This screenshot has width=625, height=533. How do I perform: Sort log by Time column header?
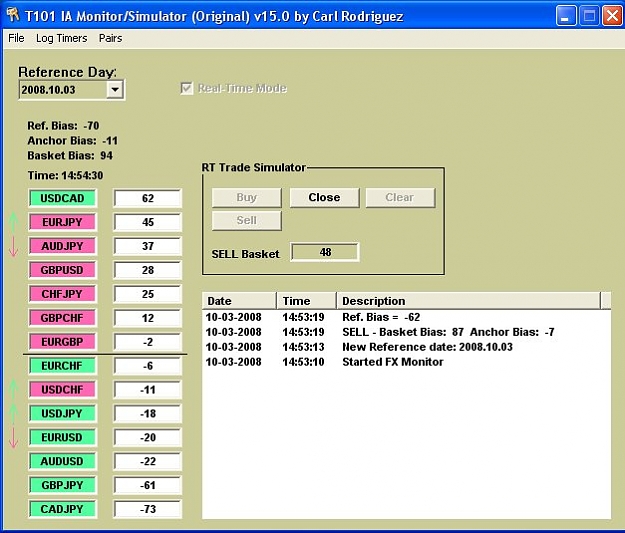[306, 301]
